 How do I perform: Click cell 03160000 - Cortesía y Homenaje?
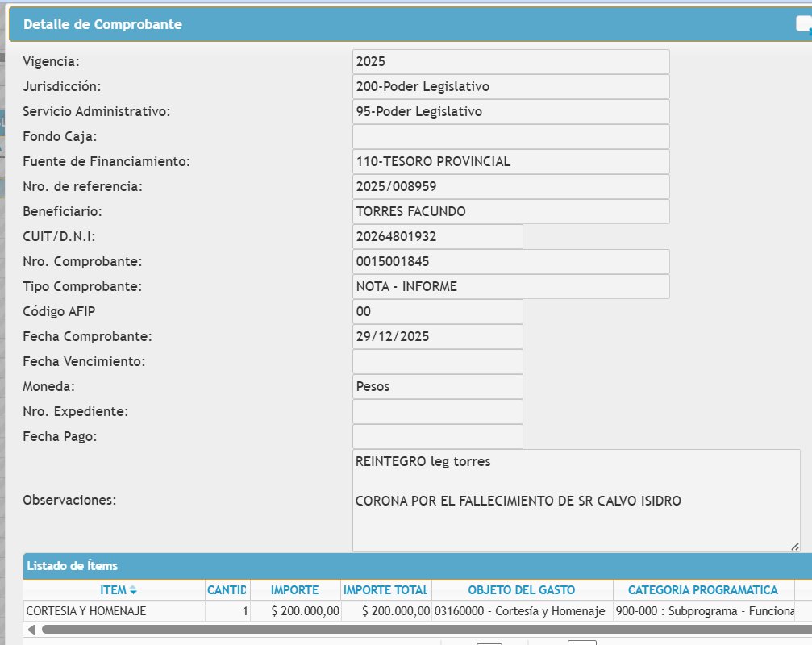pyautogui.click(x=522, y=611)
